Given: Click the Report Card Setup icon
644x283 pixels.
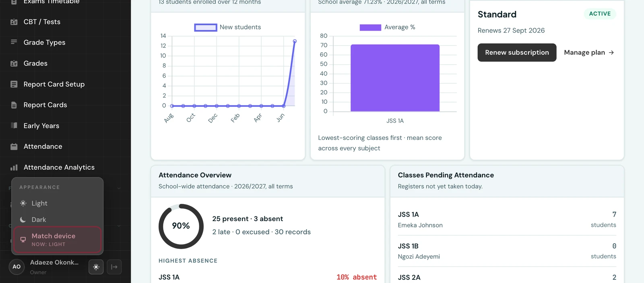Looking at the screenshot, I should (x=14, y=84).
